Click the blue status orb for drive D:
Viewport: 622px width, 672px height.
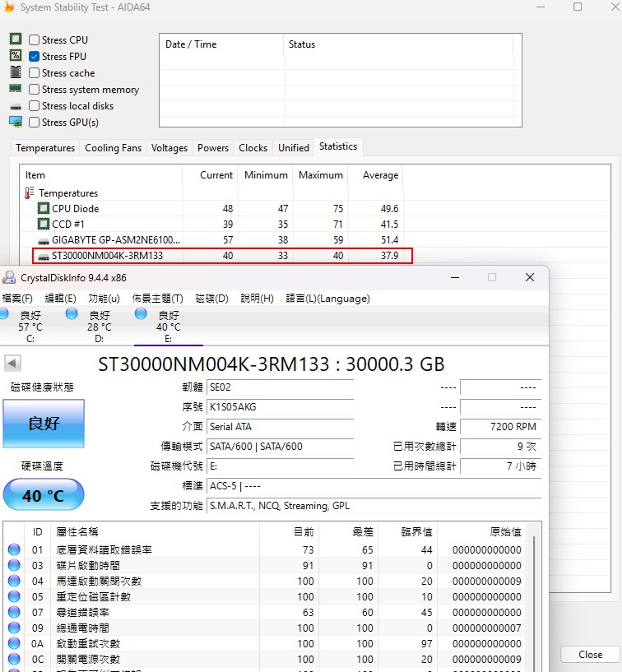coord(72,313)
